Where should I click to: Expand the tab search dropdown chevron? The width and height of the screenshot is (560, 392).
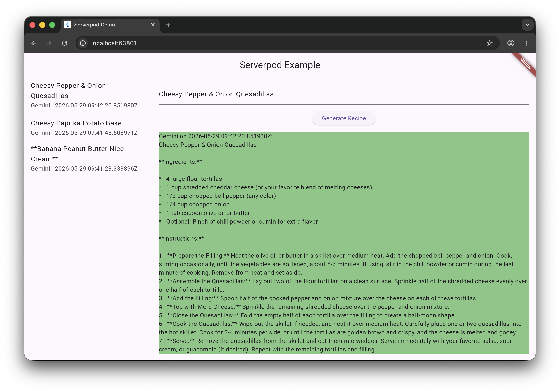(x=527, y=25)
